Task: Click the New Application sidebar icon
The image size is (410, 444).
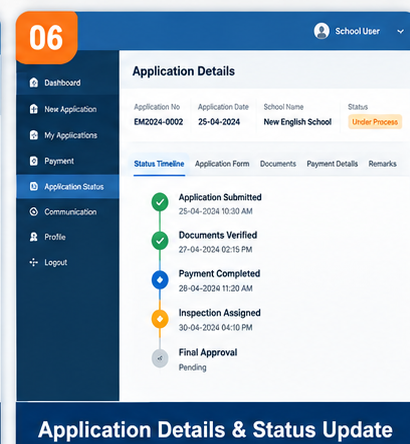Action: 34,109
